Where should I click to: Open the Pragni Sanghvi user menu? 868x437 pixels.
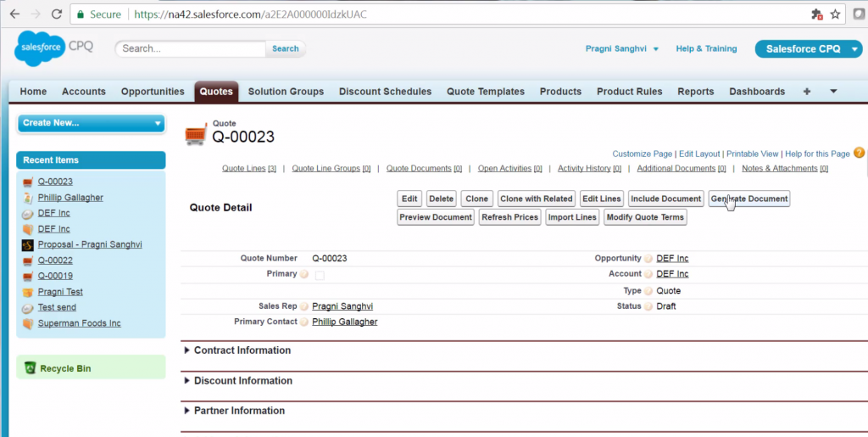tap(621, 48)
